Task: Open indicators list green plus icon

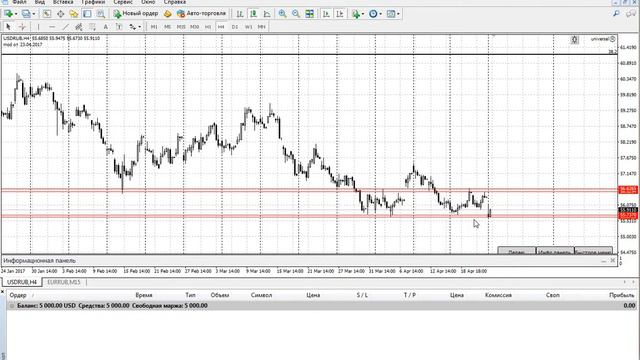Action: tap(356, 14)
